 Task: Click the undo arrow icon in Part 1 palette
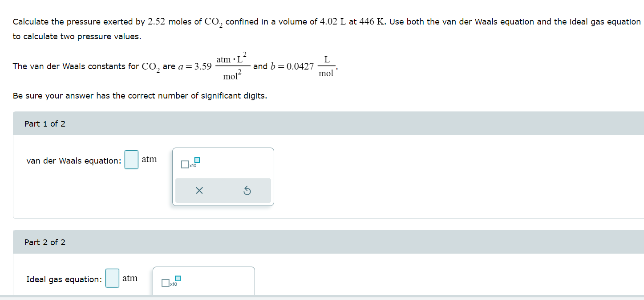(x=248, y=190)
